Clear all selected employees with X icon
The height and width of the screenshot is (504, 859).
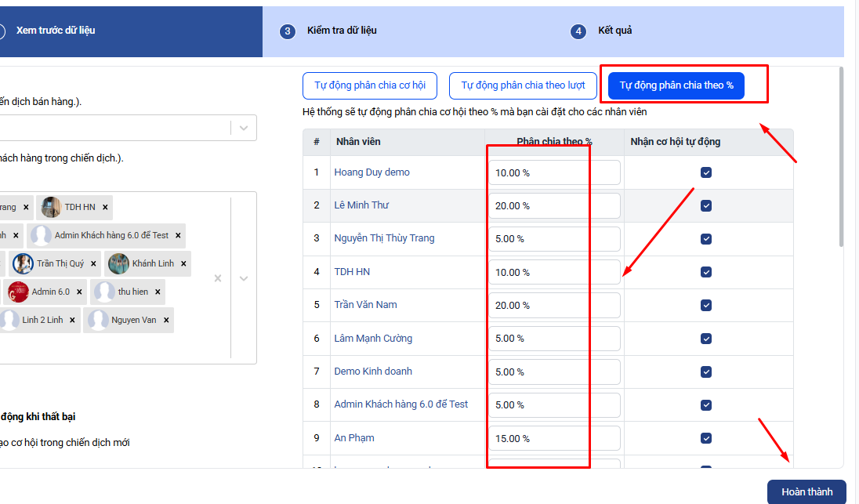pyautogui.click(x=218, y=278)
